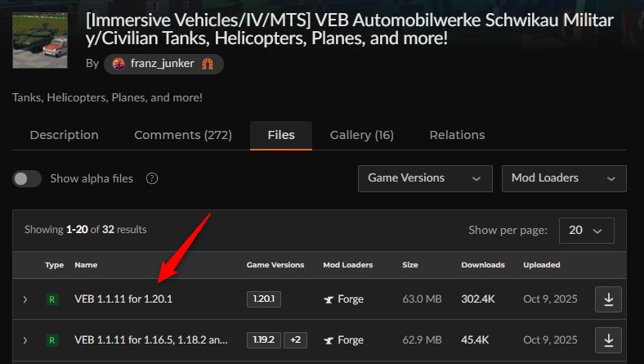Screen dimensions: 644x364
Task: Click the Size column header
Action: [x=410, y=265]
